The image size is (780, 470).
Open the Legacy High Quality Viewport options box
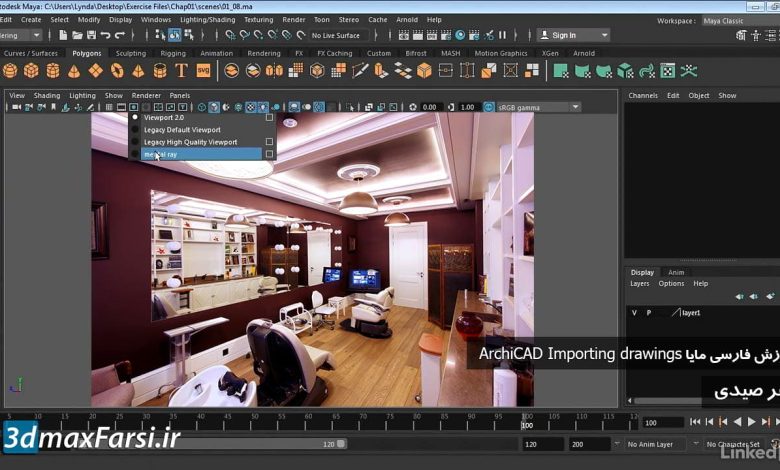click(269, 142)
